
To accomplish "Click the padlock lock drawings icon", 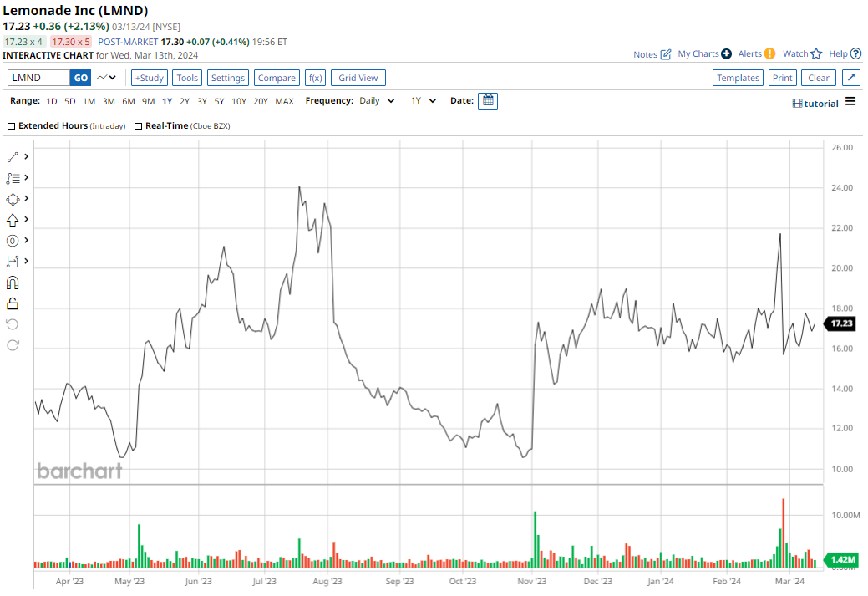I will 13,303.
